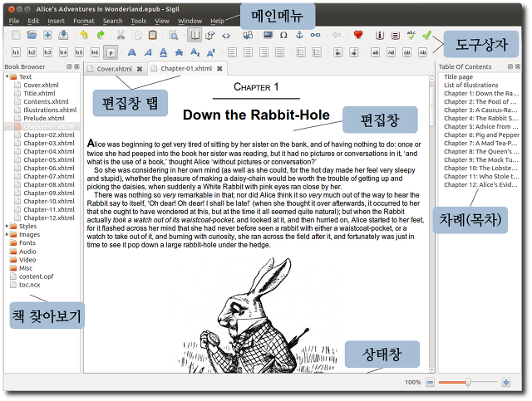Apply h3 heading style
This screenshot has width=532, height=401.
[47, 52]
